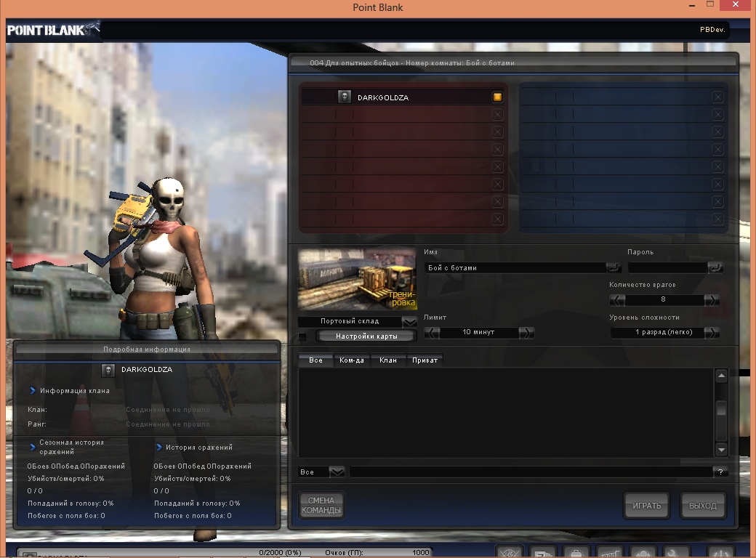Click the 1 разряд (легко) difficulty value
Viewport: 756px width, 558px height.
pos(664,333)
